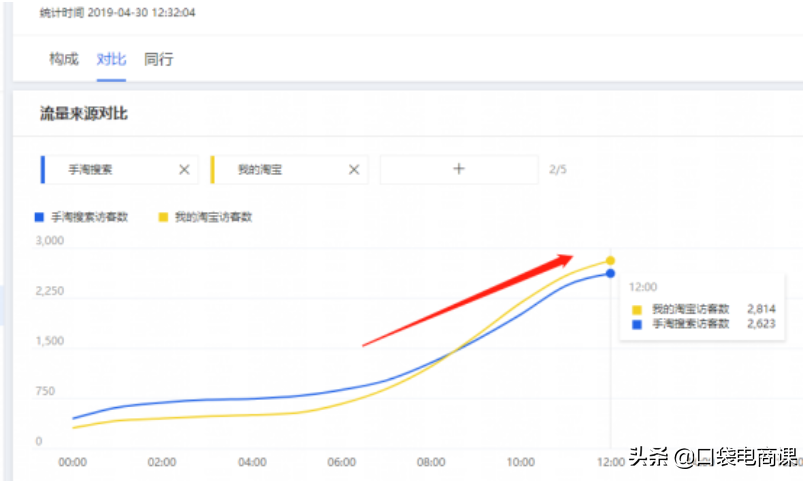The image size is (811, 481).
Task: Click the 手淘搜索 source chip
Action: [x=119, y=169]
